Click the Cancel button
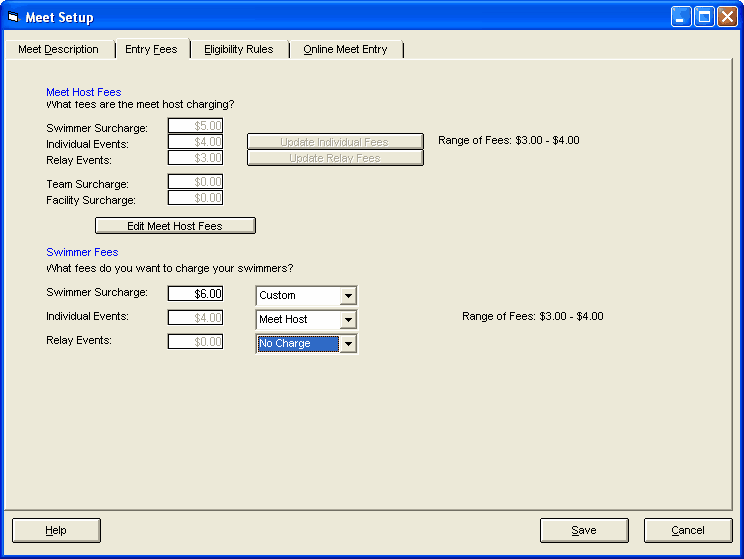The image size is (744, 559). pyautogui.click(x=688, y=530)
